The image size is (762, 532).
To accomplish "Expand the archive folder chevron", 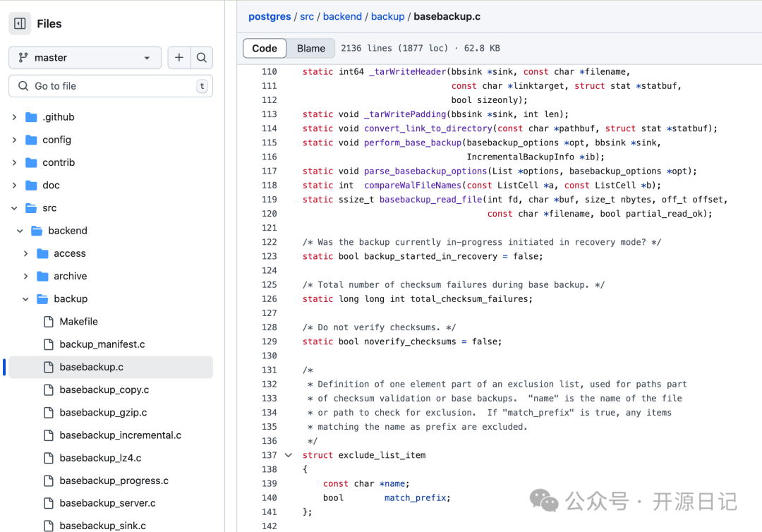I will pos(26,276).
